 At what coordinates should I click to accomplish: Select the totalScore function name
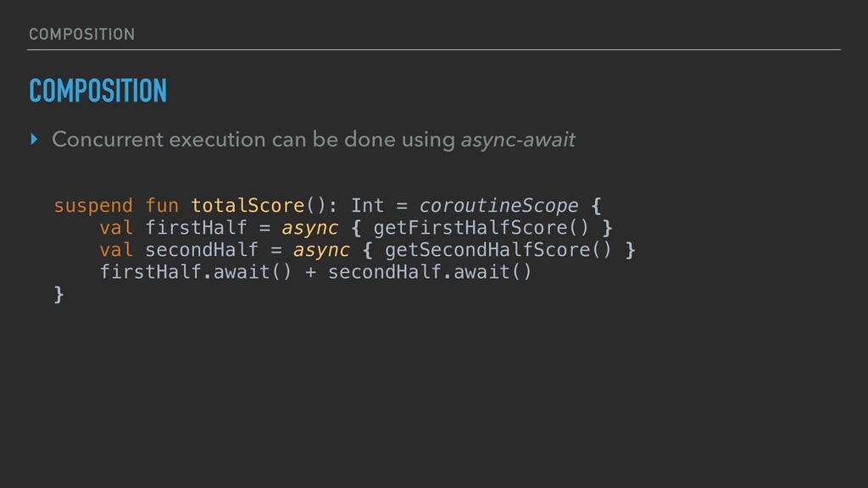click(x=248, y=206)
